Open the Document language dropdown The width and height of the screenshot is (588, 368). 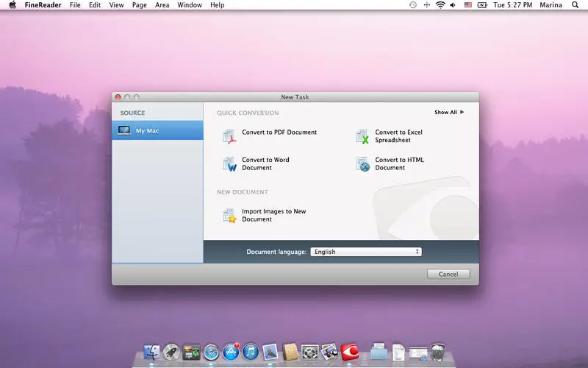[366, 252]
